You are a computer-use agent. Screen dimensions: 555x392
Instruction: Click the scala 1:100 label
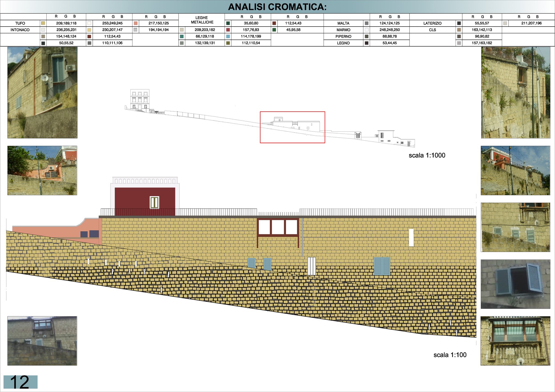[x=450, y=355]
